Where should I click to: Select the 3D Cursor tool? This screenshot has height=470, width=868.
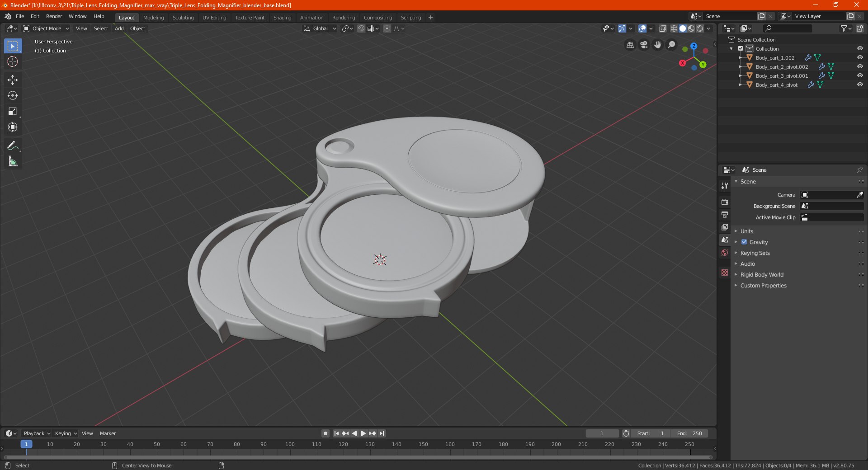click(x=13, y=61)
